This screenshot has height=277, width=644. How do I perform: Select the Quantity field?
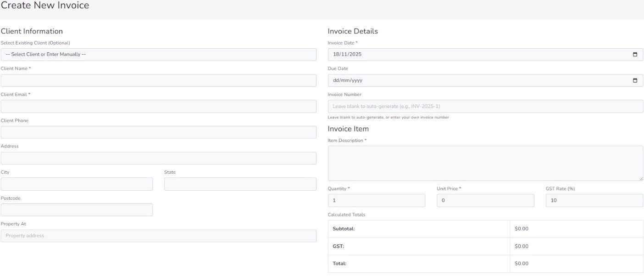376,201
